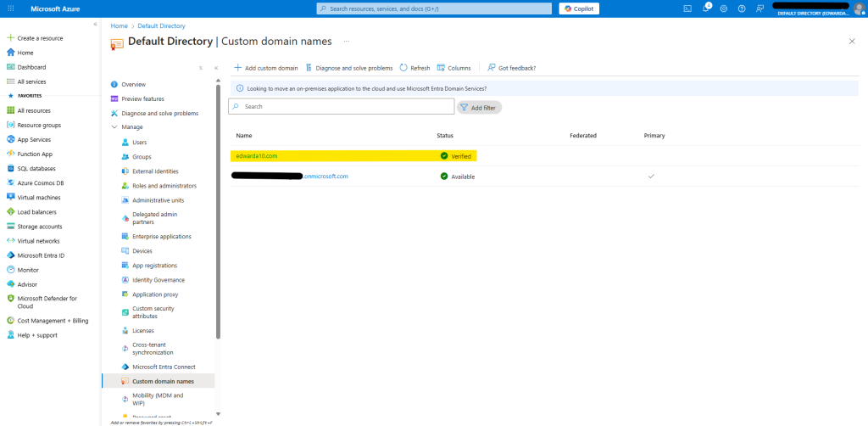
Task: Collapse the left portal menu
Action: pyautogui.click(x=95, y=25)
